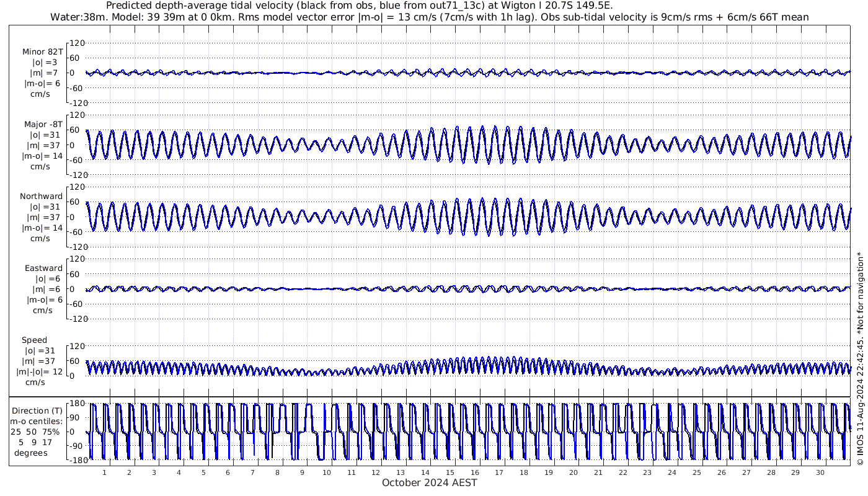Click the '5 9 17' centile values
The width and height of the screenshot is (868, 496).
pyautogui.click(x=35, y=442)
